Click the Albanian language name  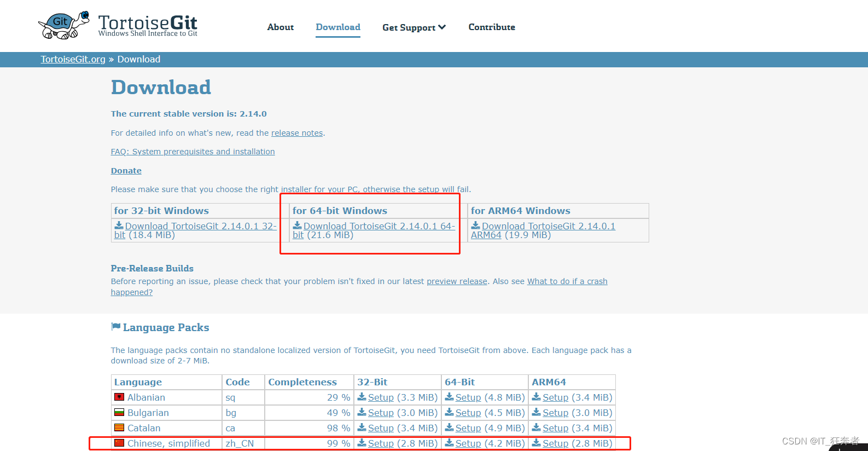[x=146, y=397]
